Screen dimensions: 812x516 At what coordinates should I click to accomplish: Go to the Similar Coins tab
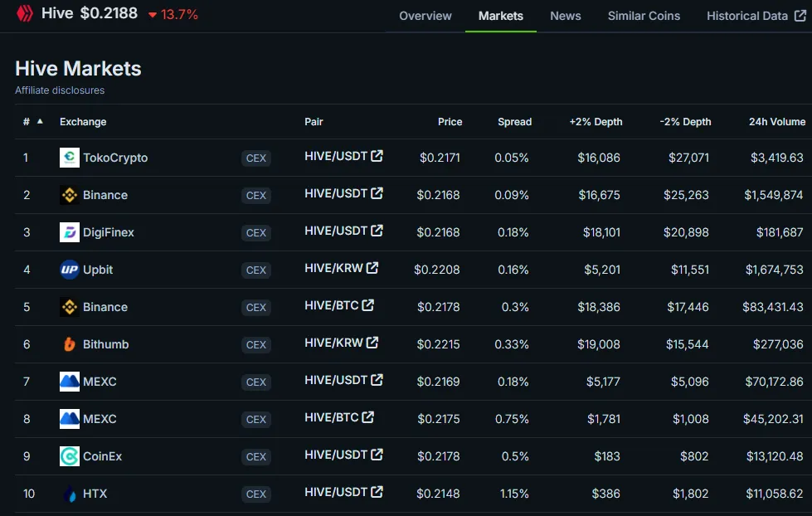pyautogui.click(x=644, y=16)
